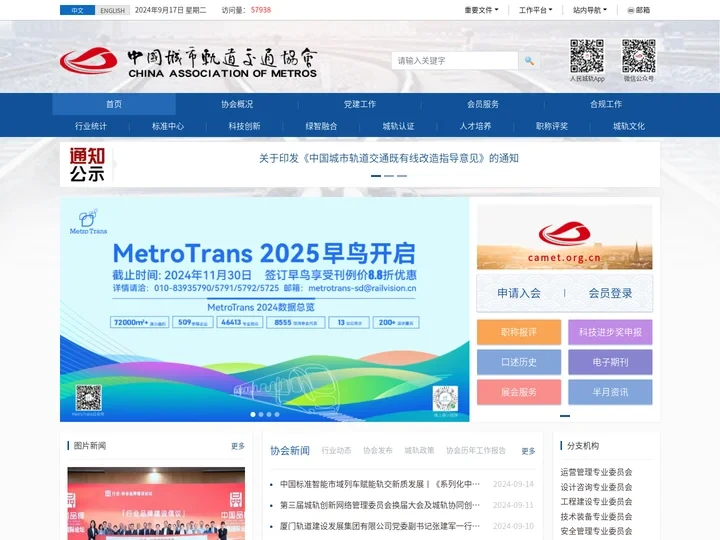Viewport: 720px width, 540px height.
Task: Click the 通知公示 notice badge
Action: [x=87, y=164]
